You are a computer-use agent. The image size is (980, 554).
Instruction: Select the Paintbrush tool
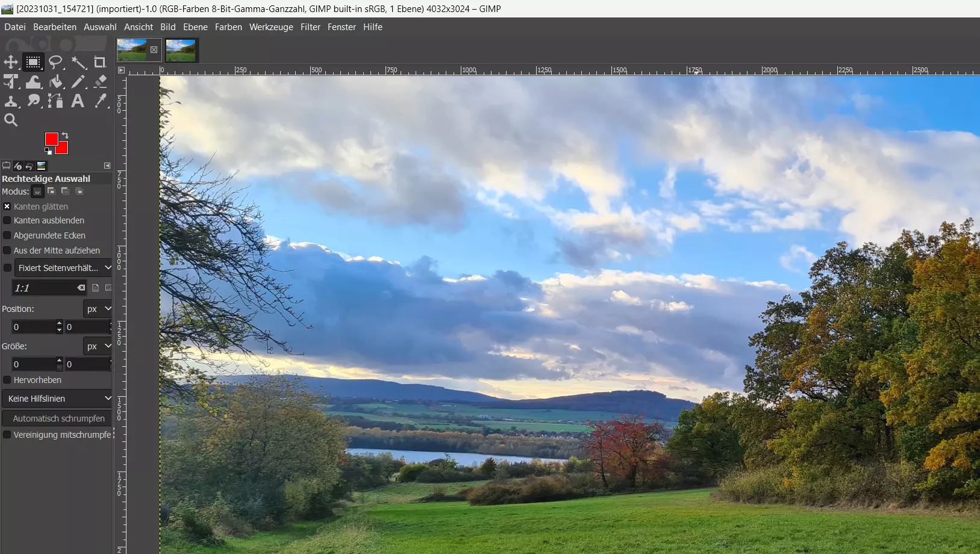pyautogui.click(x=78, y=82)
